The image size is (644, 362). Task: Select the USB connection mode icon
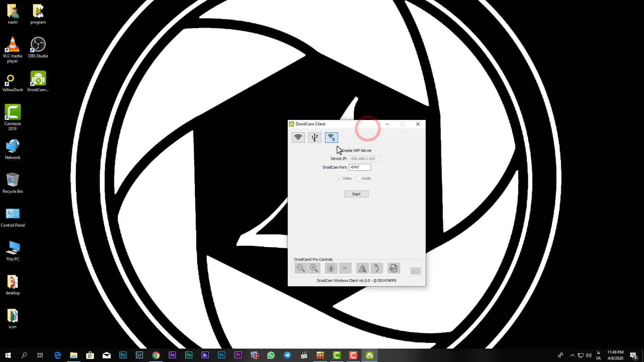coord(315,137)
